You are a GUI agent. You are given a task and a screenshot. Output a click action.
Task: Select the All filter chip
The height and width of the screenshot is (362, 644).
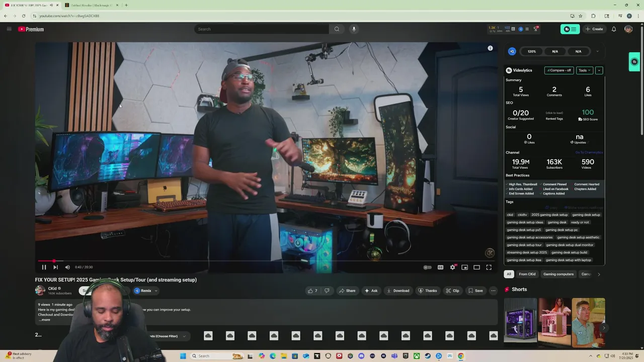pos(509,274)
